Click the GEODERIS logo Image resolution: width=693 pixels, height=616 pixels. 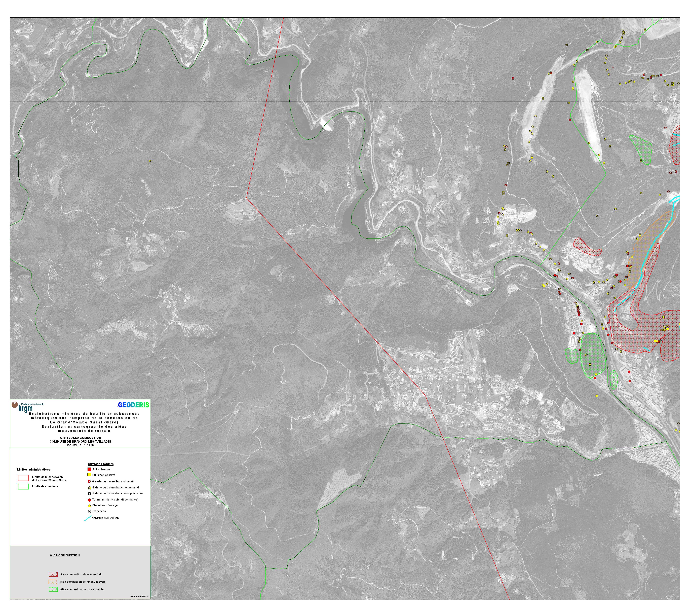point(133,405)
